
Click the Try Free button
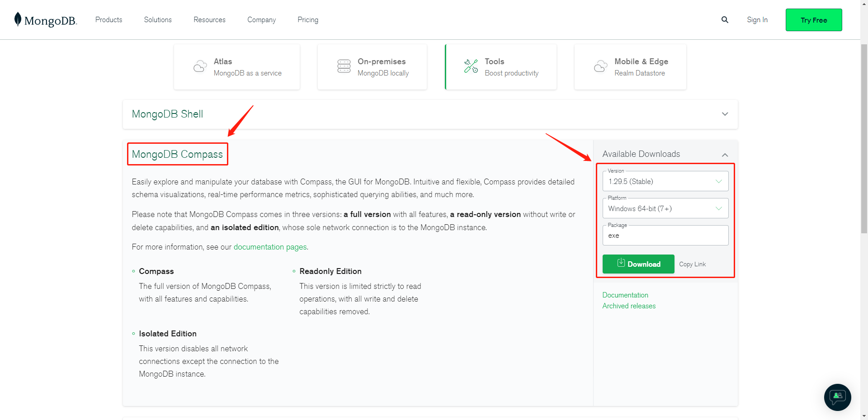[x=814, y=20]
